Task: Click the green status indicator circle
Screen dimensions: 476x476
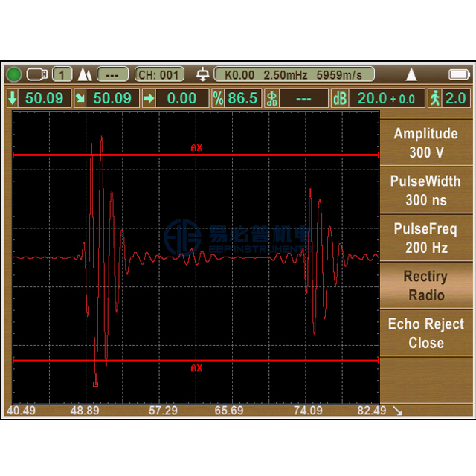Action: tap(13, 74)
